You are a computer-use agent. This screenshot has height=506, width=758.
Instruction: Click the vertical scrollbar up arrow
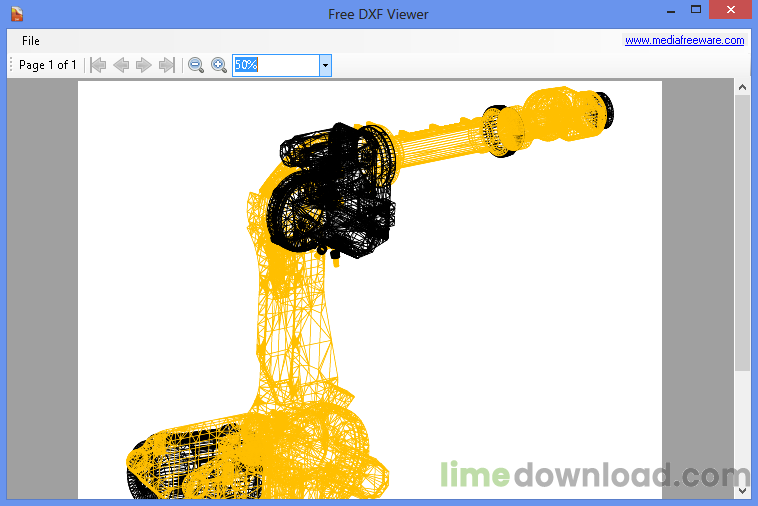743,87
